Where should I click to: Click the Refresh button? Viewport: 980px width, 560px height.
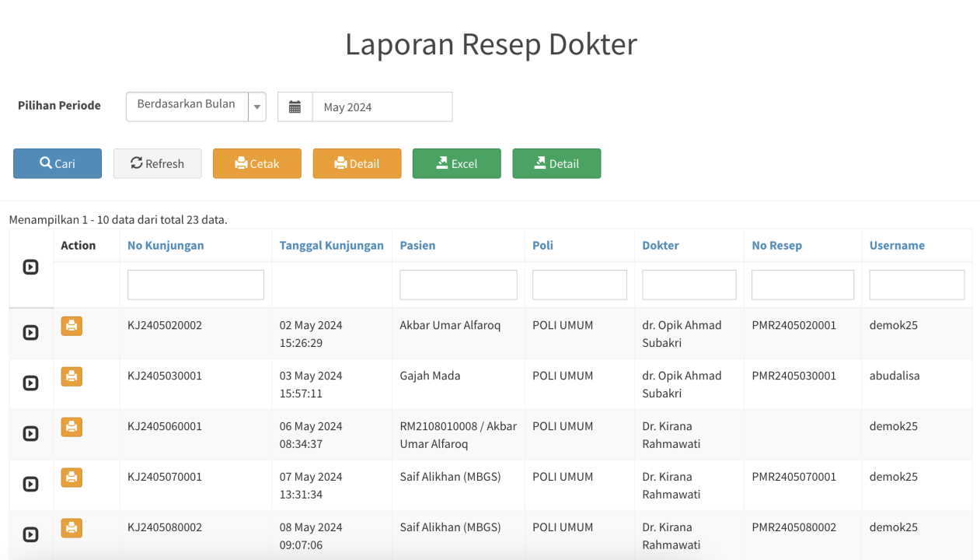(157, 163)
